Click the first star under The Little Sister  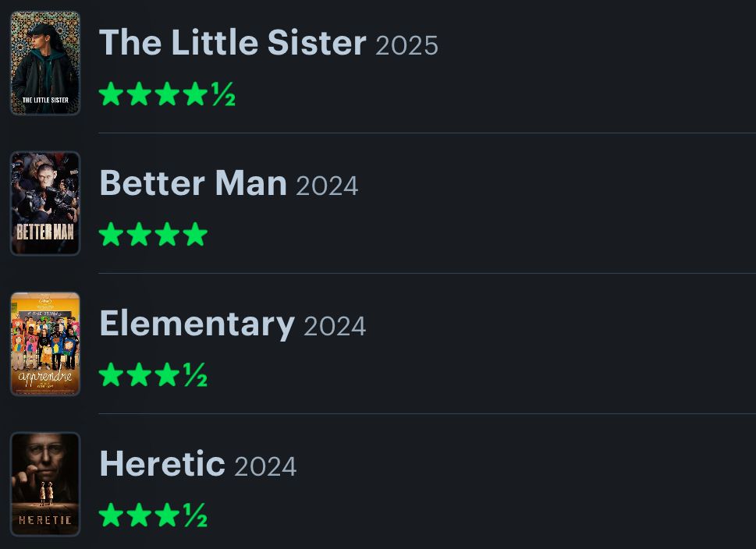click(x=111, y=94)
